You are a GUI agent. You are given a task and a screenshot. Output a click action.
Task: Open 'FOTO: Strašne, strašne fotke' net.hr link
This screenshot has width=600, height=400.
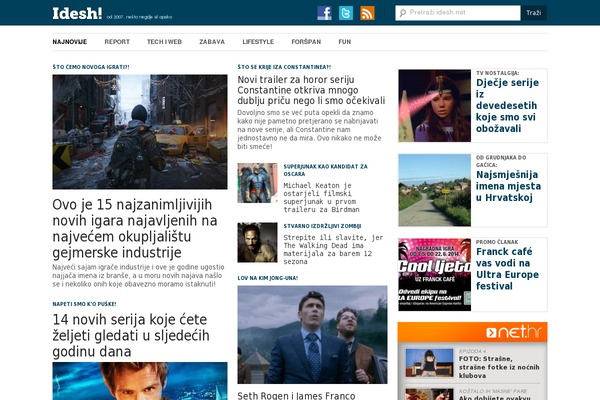pos(499,367)
